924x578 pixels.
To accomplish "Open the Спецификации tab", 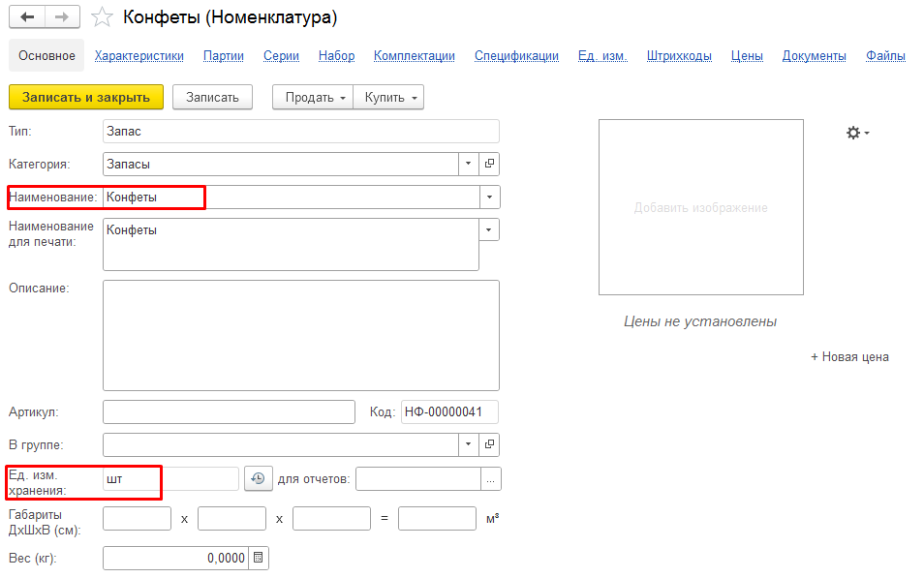I will pos(516,55).
